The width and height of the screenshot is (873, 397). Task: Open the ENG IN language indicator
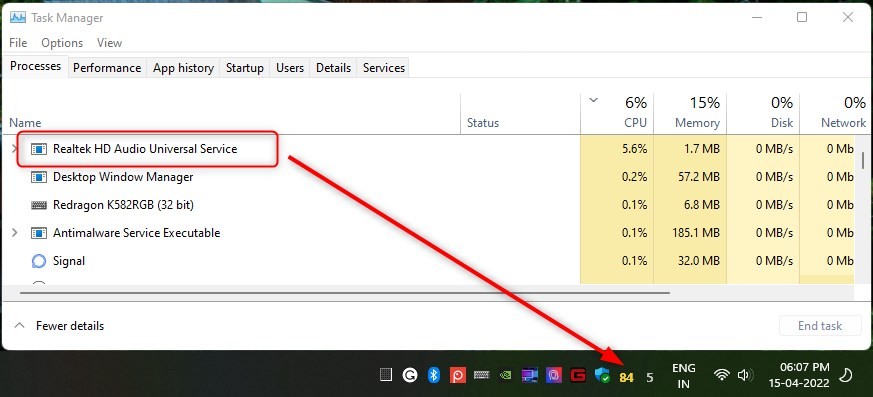pyautogui.click(x=684, y=376)
